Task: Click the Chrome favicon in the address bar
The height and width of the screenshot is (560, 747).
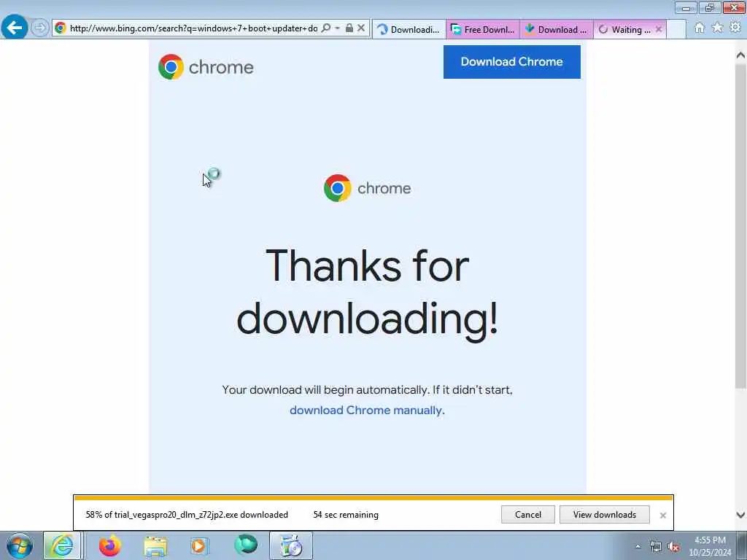Action: point(61,28)
